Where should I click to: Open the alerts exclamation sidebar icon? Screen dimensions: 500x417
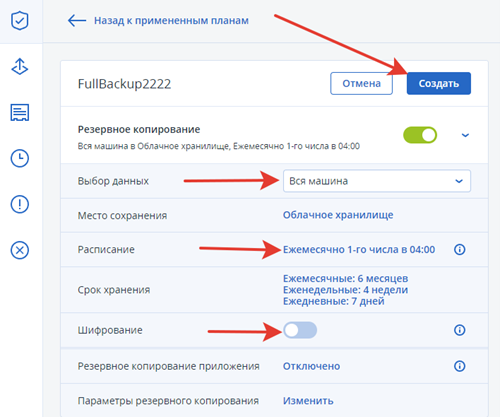click(20, 204)
